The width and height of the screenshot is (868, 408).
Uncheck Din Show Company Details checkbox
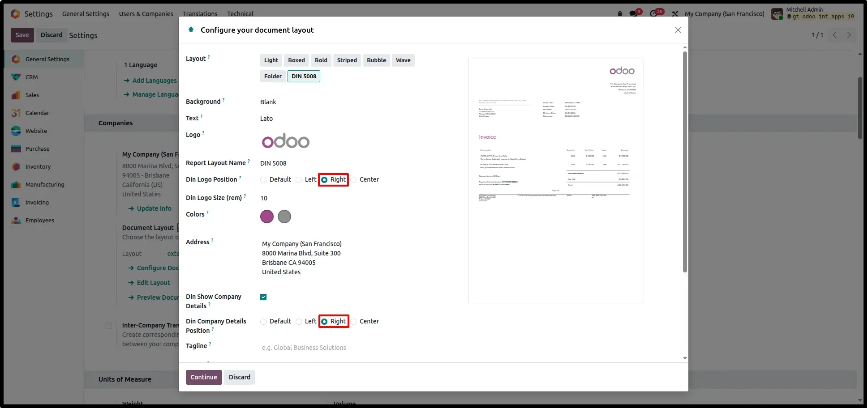coord(263,297)
